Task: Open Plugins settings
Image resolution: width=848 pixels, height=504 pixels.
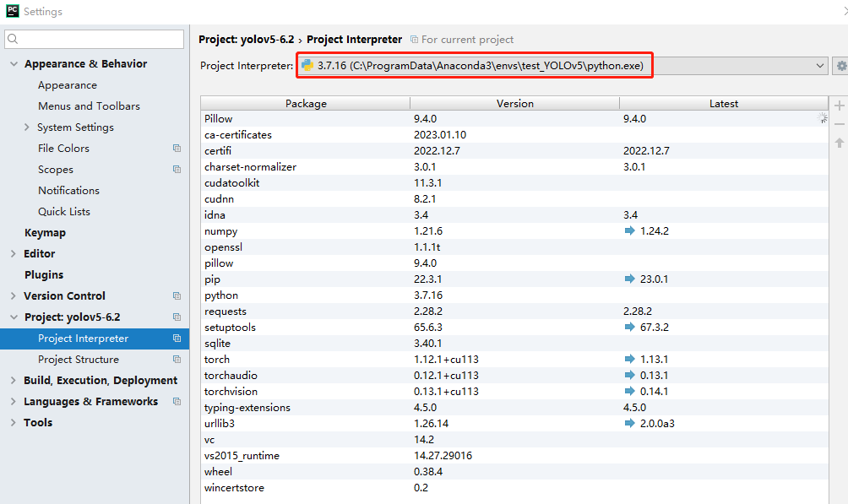Action: pos(44,274)
